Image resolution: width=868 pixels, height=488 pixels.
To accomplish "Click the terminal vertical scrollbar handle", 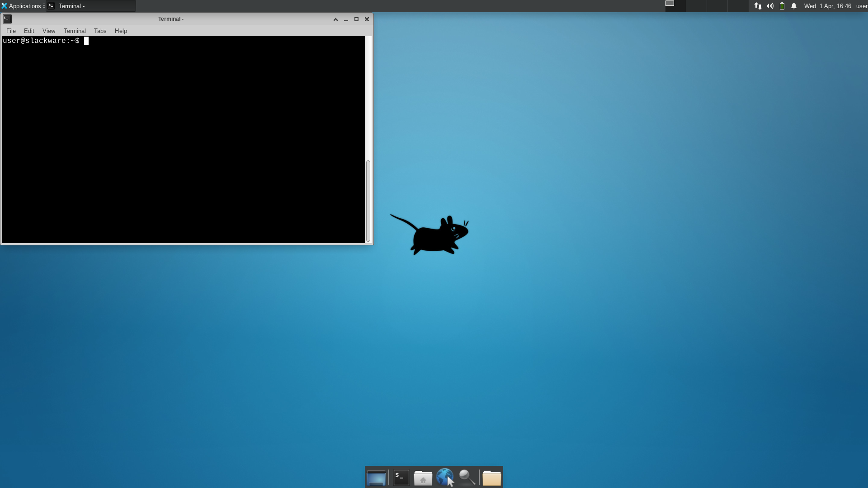I will (368, 201).
